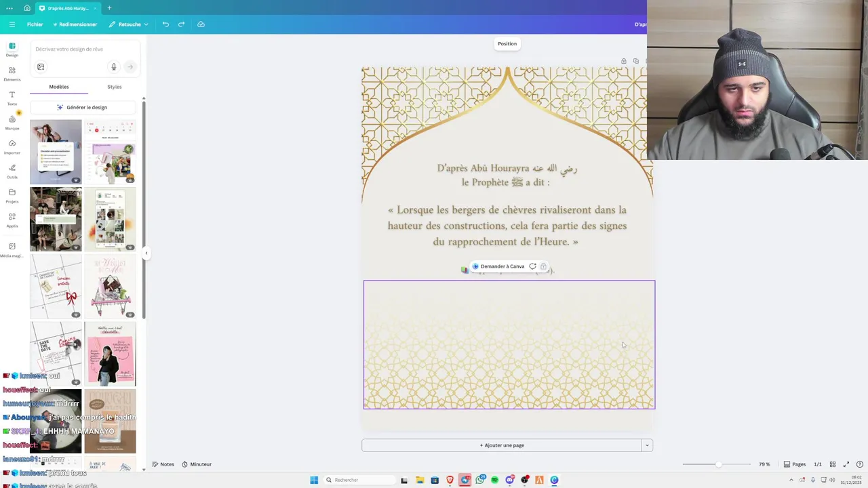868x488 pixels.
Task: Open a new browser tab
Action: point(109,8)
